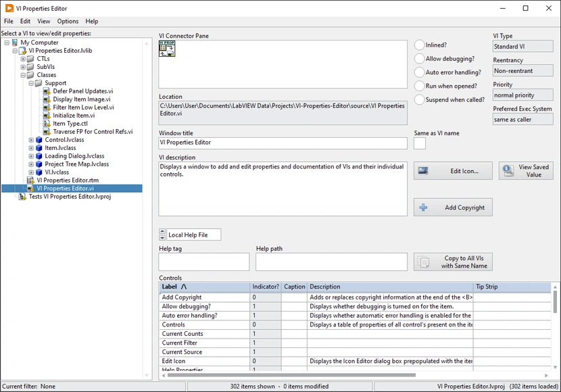Expand the VI.lvclass node
The width and height of the screenshot is (561, 392).
(x=31, y=172)
